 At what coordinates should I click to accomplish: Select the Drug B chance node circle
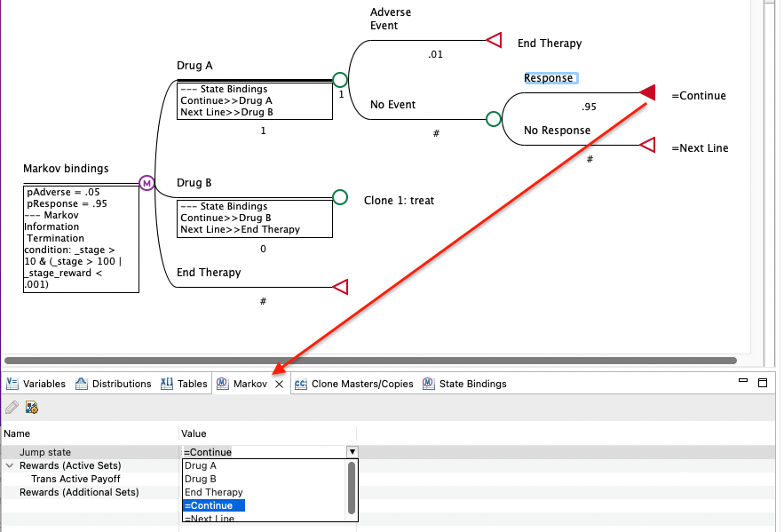[340, 197]
